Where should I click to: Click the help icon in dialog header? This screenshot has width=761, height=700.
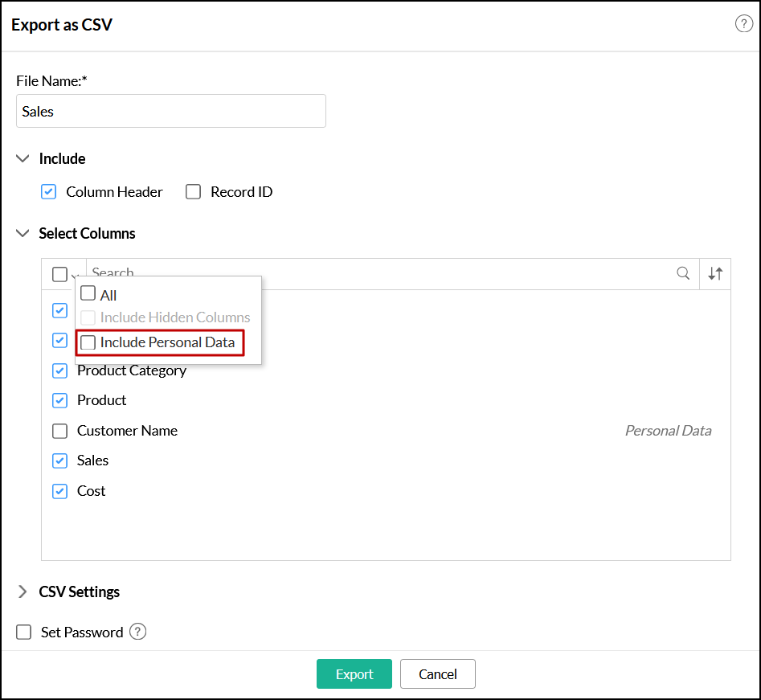coord(743,24)
